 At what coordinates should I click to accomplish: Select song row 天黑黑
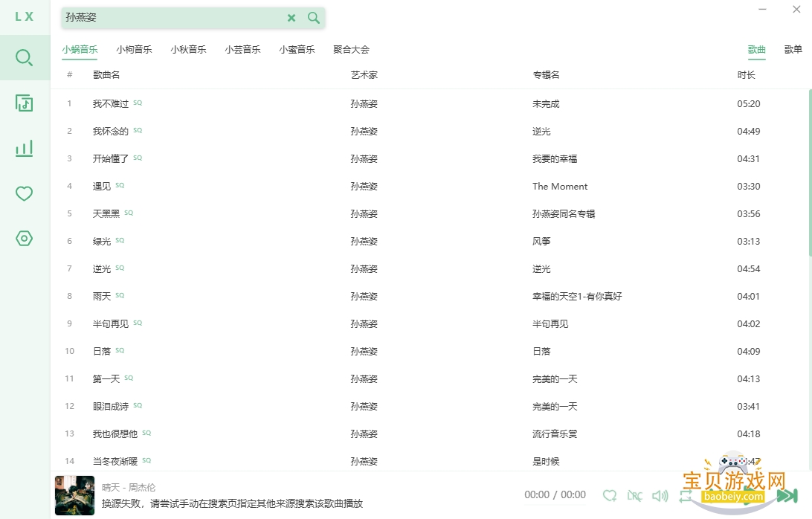tap(430, 213)
